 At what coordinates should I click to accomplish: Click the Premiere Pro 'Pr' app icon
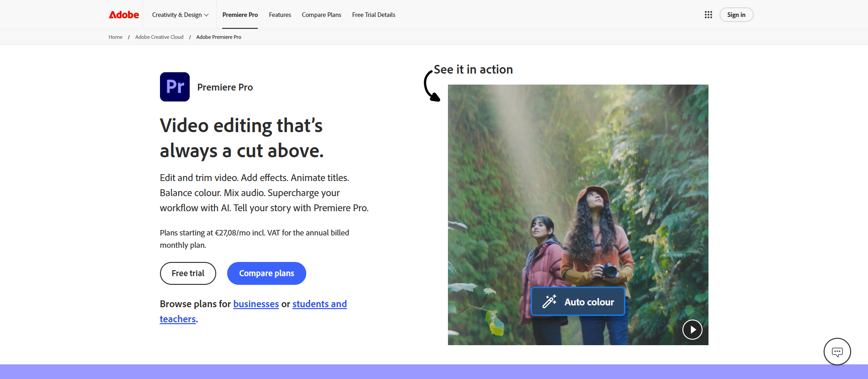click(x=175, y=87)
